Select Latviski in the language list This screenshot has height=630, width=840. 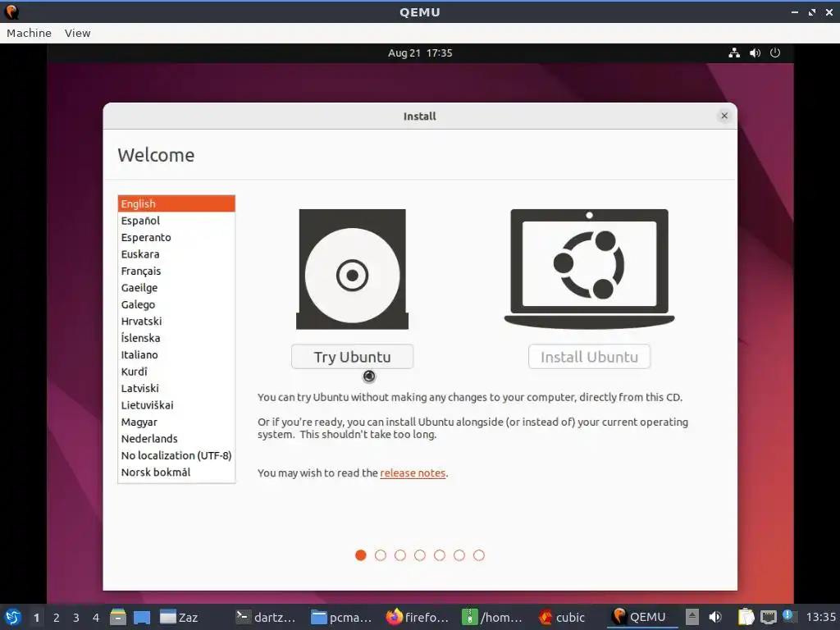point(176,388)
